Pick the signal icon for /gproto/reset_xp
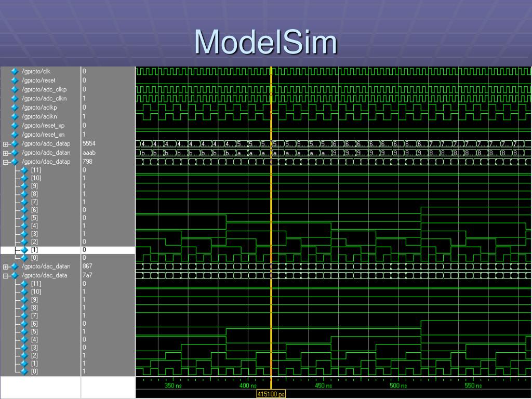The width and height of the screenshot is (532, 399). (14, 126)
